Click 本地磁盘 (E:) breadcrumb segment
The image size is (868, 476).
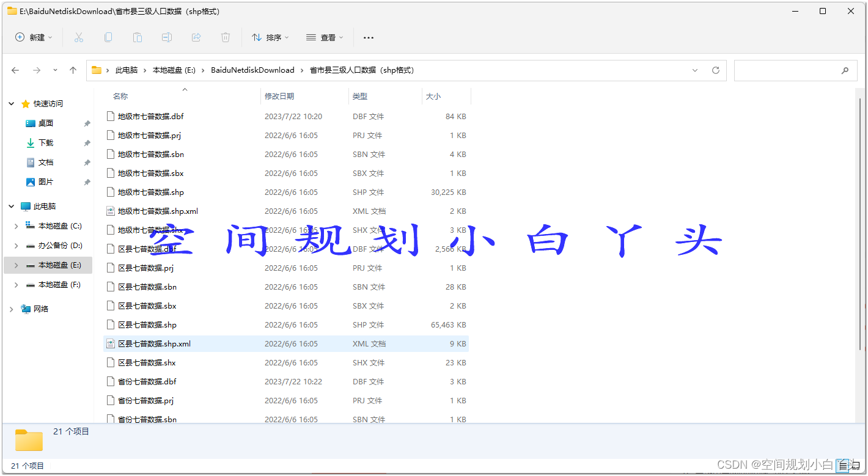[174, 70]
